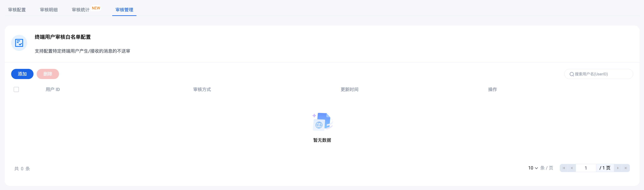Click the search magnifier icon
Screen dimensions: 644x190
(571, 74)
